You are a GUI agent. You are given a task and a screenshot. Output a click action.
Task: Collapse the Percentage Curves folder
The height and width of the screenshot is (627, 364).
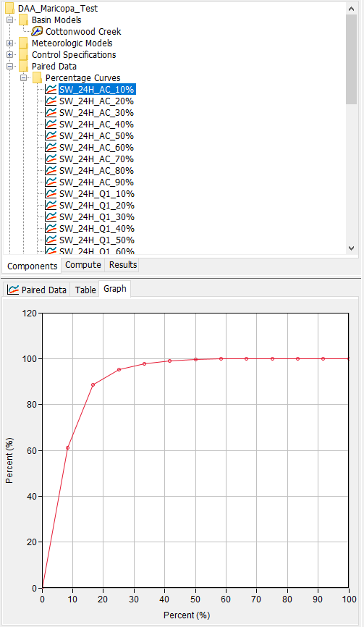coord(24,78)
